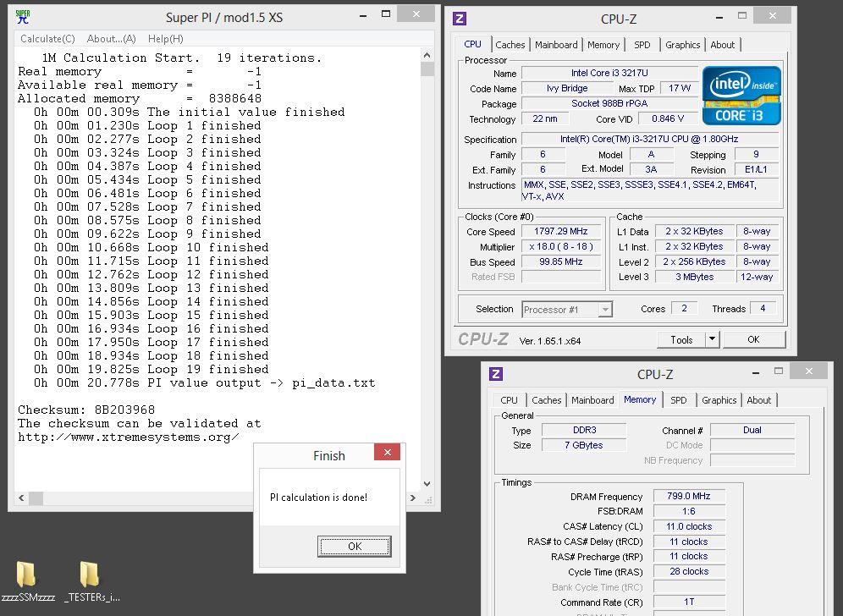
Task: Select SPD tab in lower CPU-Z window
Action: coord(679,400)
